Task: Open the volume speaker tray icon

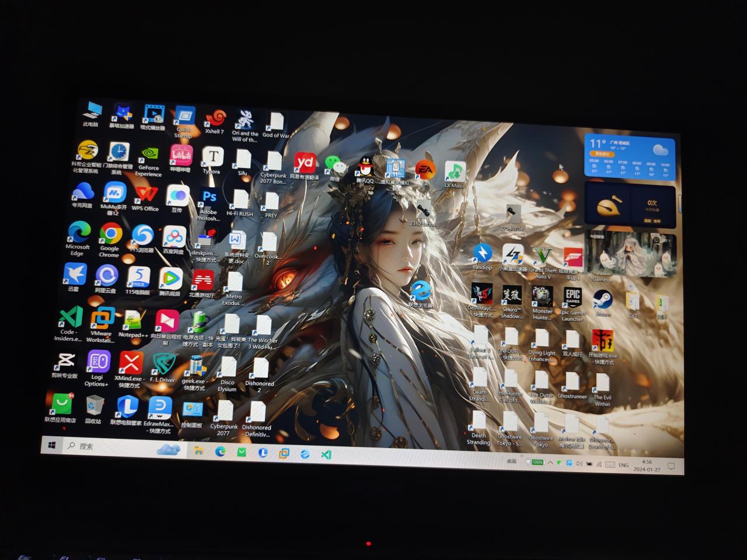Action: click(x=578, y=464)
